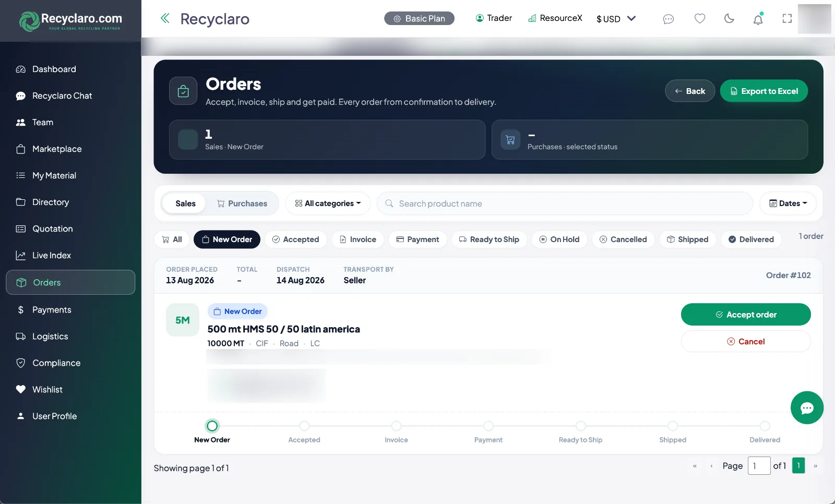Filter orders by On Hold status
835x504 pixels.
tap(559, 239)
